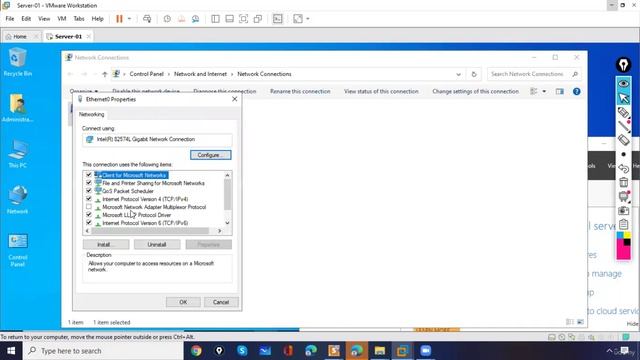Open the Tabs menu
The image size is (640, 360).
79,19
